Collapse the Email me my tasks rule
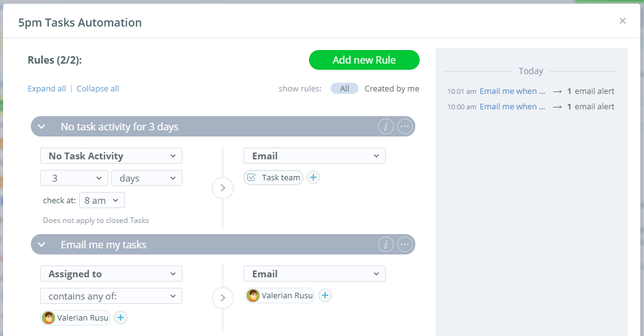644x336 pixels. pyautogui.click(x=41, y=245)
